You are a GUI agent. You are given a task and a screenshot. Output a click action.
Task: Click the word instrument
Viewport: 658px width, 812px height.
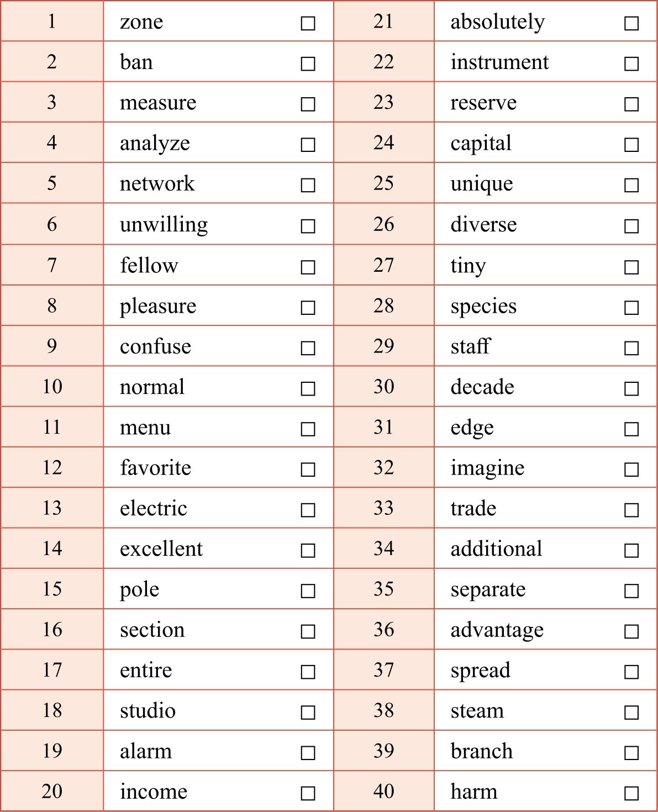(x=499, y=62)
